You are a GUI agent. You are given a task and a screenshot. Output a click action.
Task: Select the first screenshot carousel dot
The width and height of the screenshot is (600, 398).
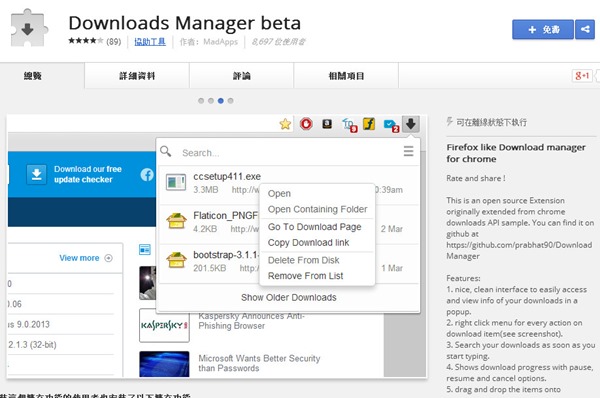click(201, 101)
